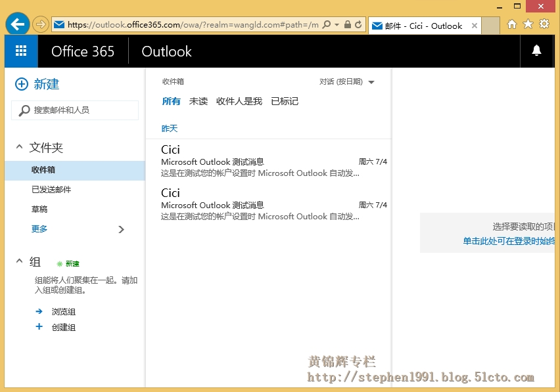Open the address bar dropdown arrow
The width and height of the screenshot is (560, 392).
337,24
